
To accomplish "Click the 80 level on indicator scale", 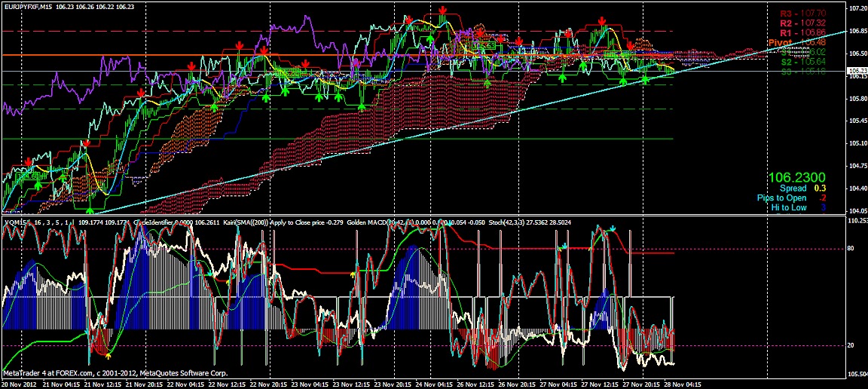I will coord(851,248).
